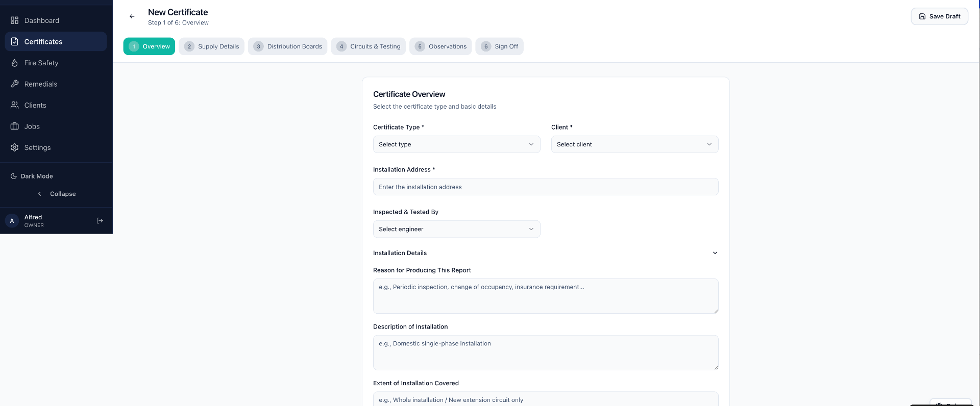Screen dimensions: 980x406
Task: Go to the Distribution Boards step
Action: coord(287,46)
